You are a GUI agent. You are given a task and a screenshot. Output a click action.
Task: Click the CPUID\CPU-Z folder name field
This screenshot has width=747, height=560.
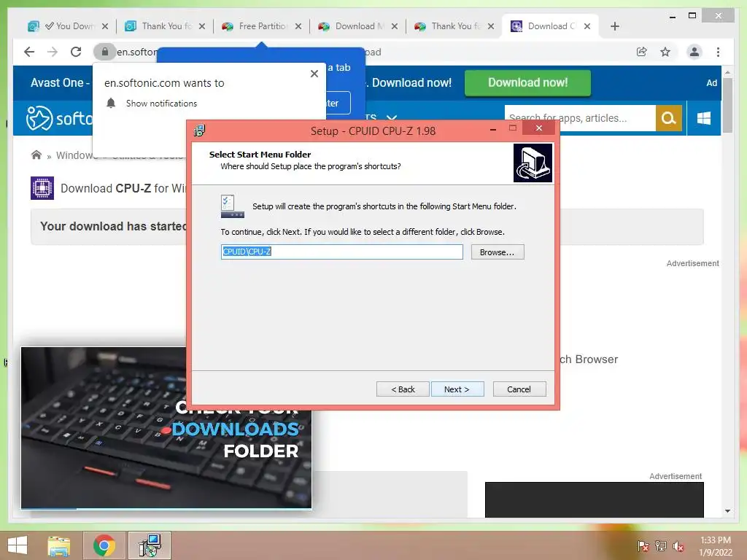point(341,252)
